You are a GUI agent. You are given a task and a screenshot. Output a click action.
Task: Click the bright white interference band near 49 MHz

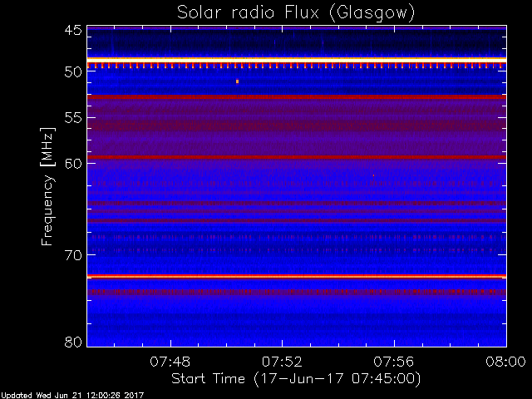[x=297, y=60]
